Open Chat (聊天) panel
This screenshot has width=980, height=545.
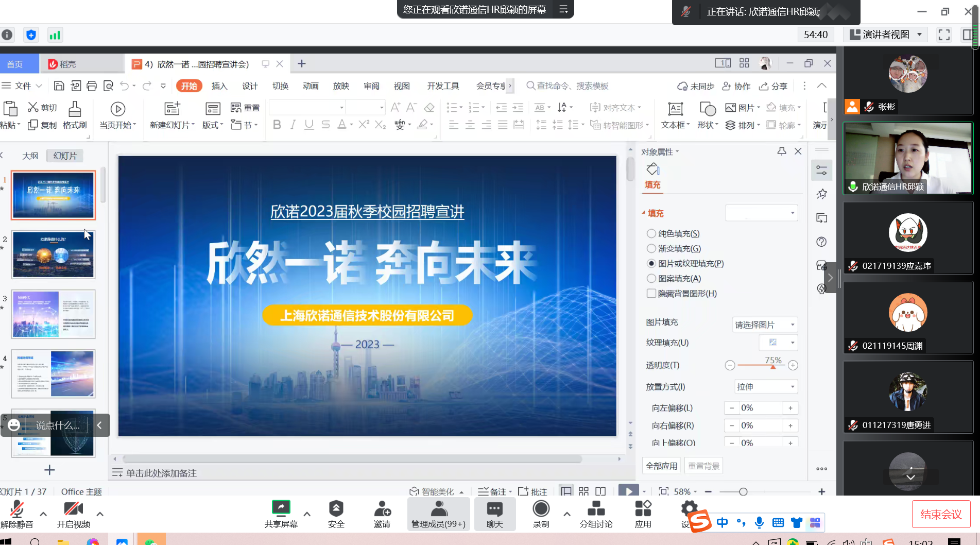(494, 514)
